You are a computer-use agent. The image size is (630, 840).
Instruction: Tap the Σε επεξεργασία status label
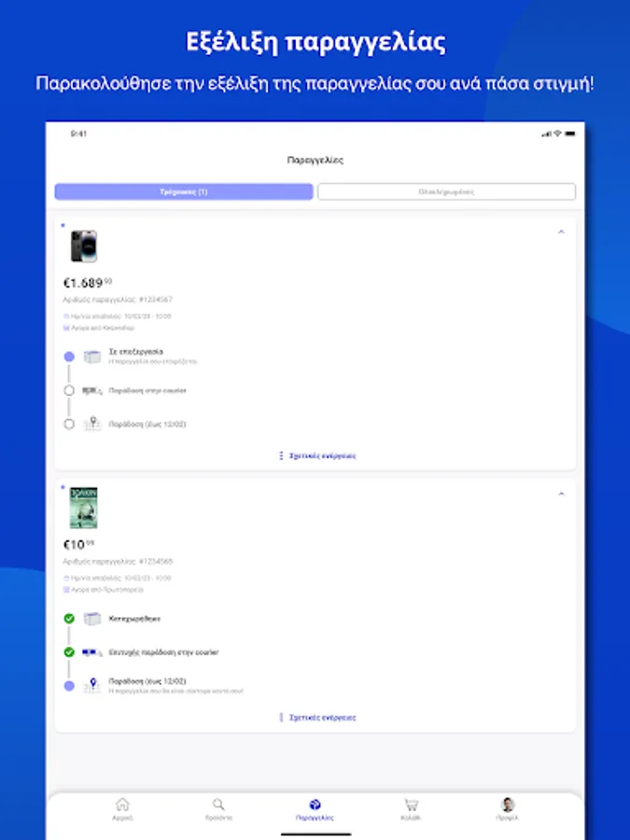tap(136, 352)
